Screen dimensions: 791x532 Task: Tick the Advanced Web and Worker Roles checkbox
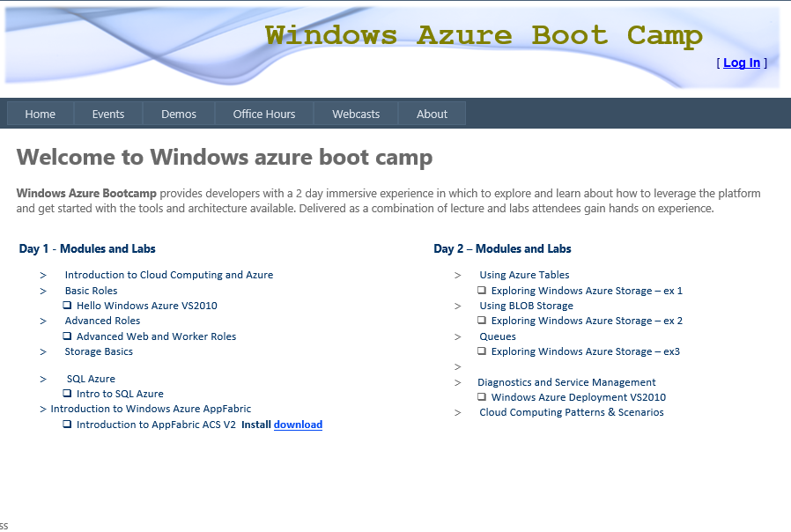(x=67, y=336)
